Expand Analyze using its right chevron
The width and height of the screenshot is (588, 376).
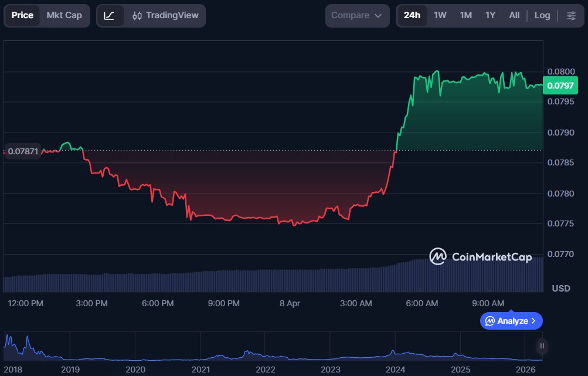(533, 321)
